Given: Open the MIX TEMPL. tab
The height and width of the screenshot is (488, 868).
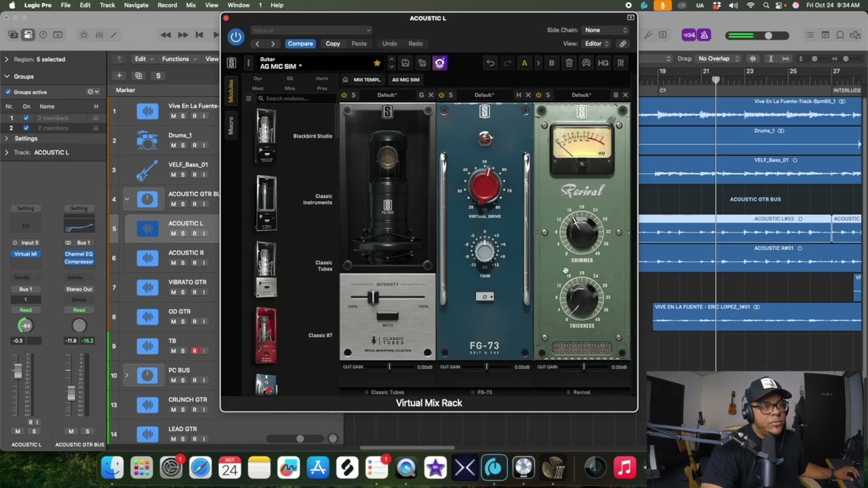Looking at the screenshot, I should point(367,79).
